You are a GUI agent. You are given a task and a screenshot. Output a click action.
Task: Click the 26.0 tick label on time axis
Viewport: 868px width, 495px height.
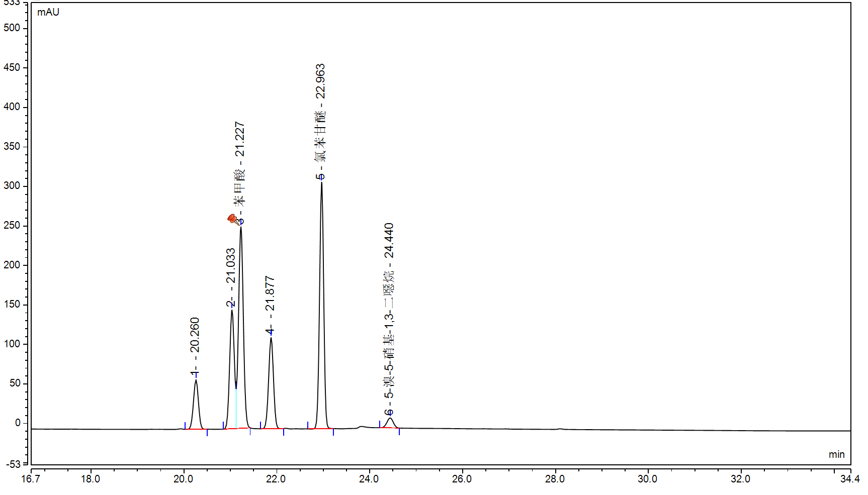(462, 479)
